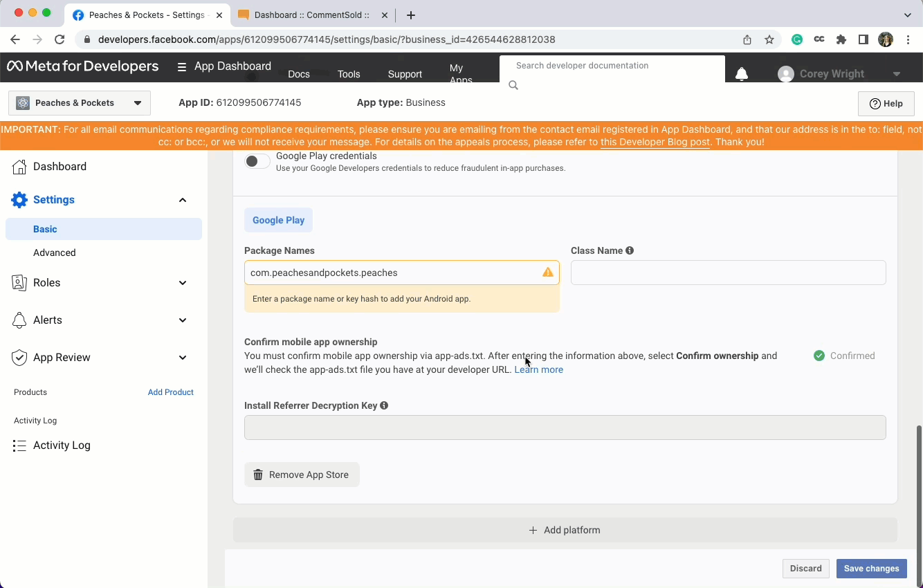This screenshot has width=923, height=588.
Task: Click the search magnifier icon
Action: (x=513, y=85)
